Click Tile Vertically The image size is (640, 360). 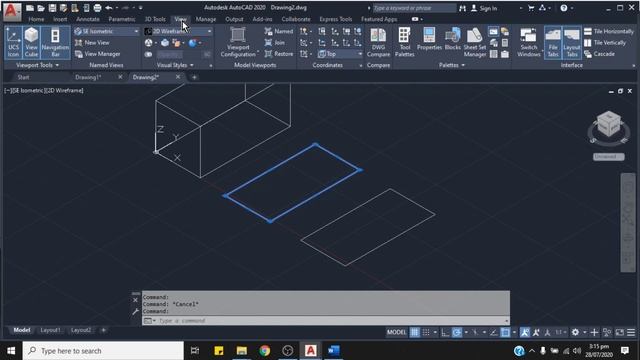(x=605, y=42)
